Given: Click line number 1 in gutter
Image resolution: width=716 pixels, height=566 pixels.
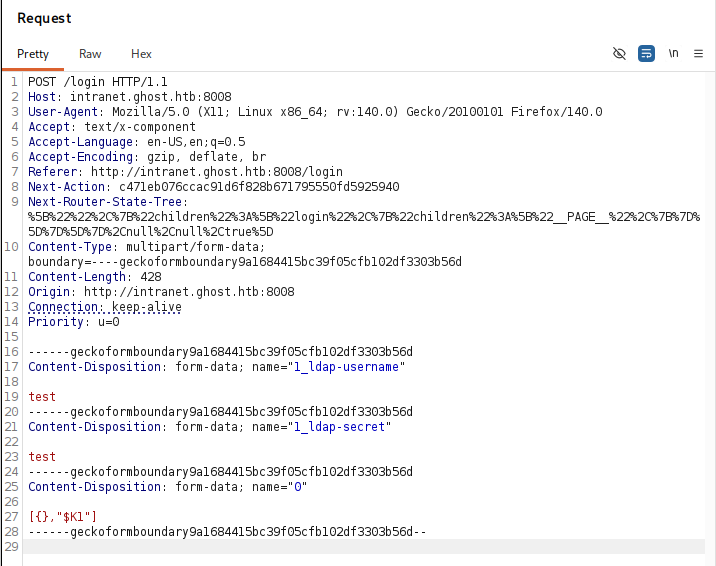Looking at the screenshot, I should (x=15, y=82).
